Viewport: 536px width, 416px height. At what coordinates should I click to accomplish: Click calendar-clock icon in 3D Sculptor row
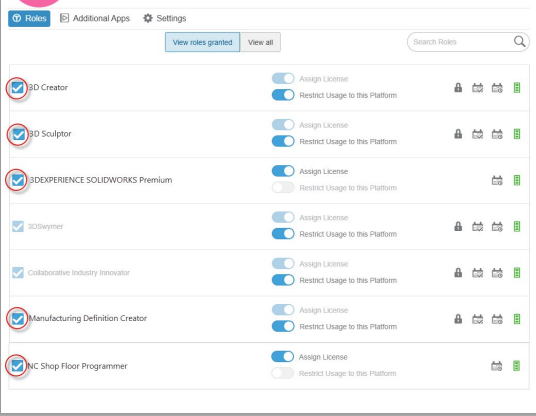(497, 134)
